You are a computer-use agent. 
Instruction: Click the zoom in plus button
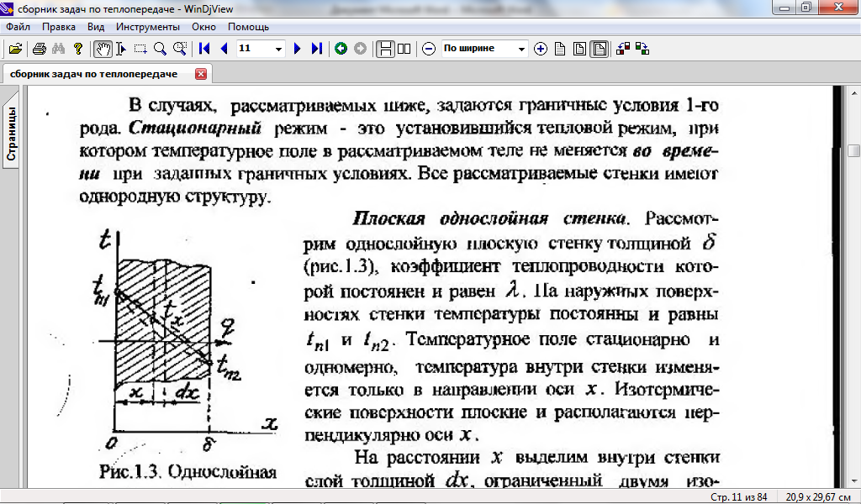click(x=541, y=49)
